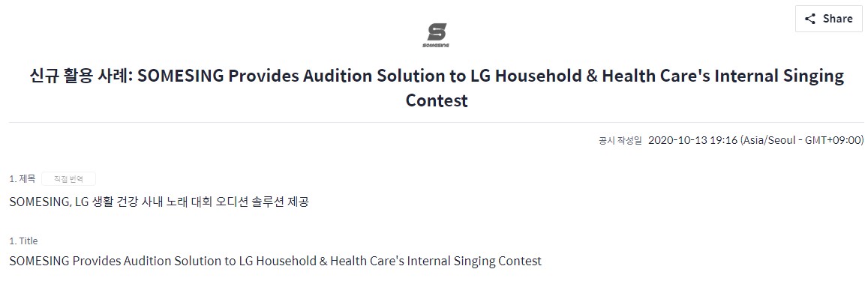The image size is (868, 284).
Task: Click the main headline about Audition Solution
Action: pyautogui.click(x=436, y=88)
